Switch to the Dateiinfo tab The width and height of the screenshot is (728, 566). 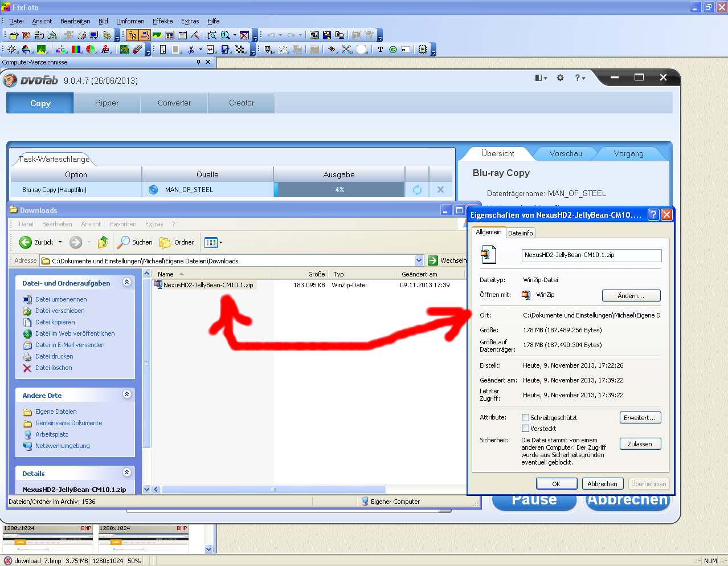(520, 233)
